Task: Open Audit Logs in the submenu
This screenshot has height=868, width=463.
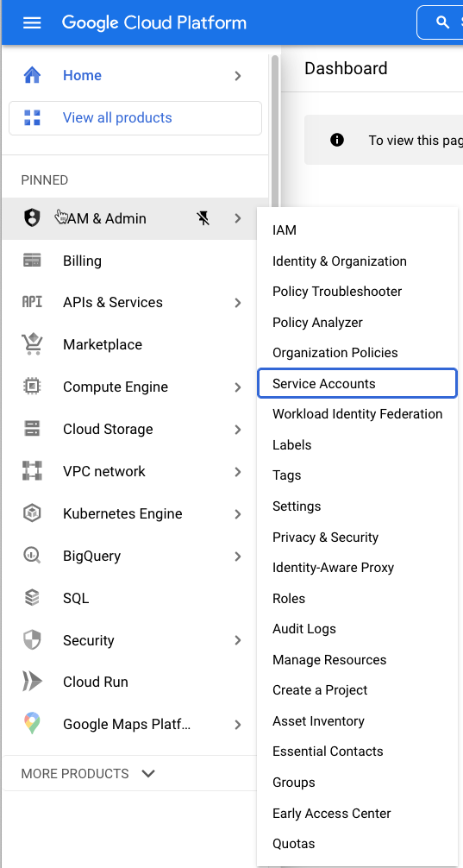Action: (x=303, y=629)
